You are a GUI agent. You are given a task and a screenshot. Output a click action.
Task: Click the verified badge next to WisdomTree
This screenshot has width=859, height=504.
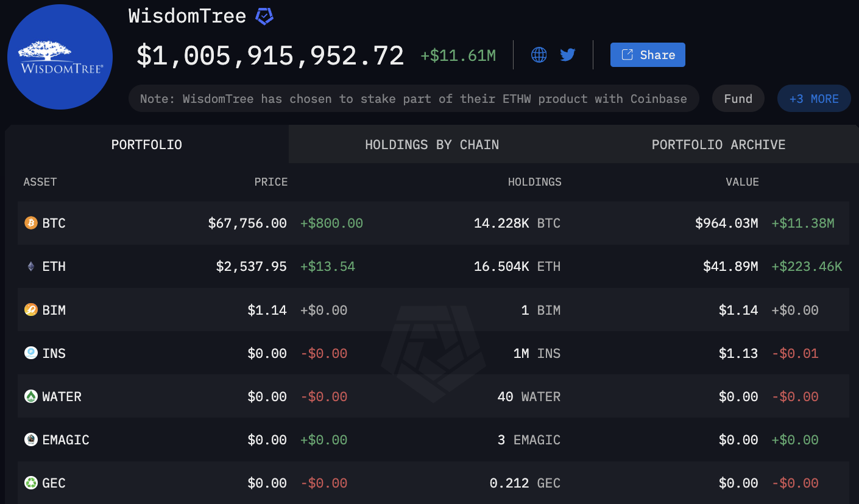[x=264, y=16]
